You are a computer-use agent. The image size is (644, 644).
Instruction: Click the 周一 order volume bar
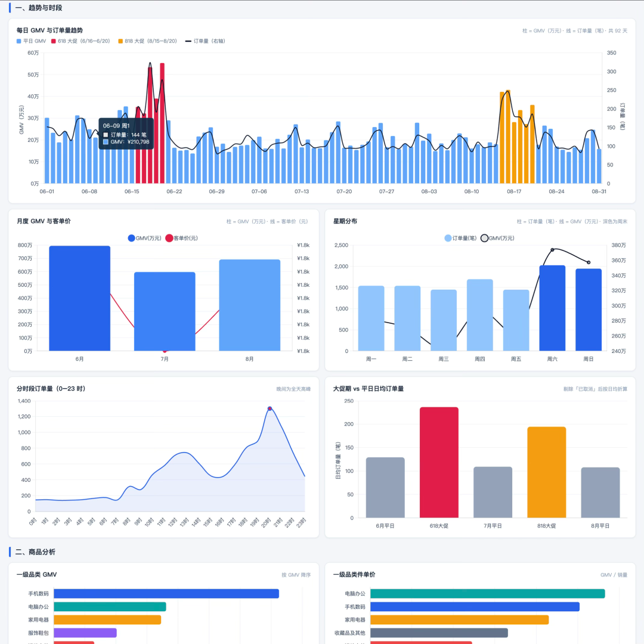point(371,318)
